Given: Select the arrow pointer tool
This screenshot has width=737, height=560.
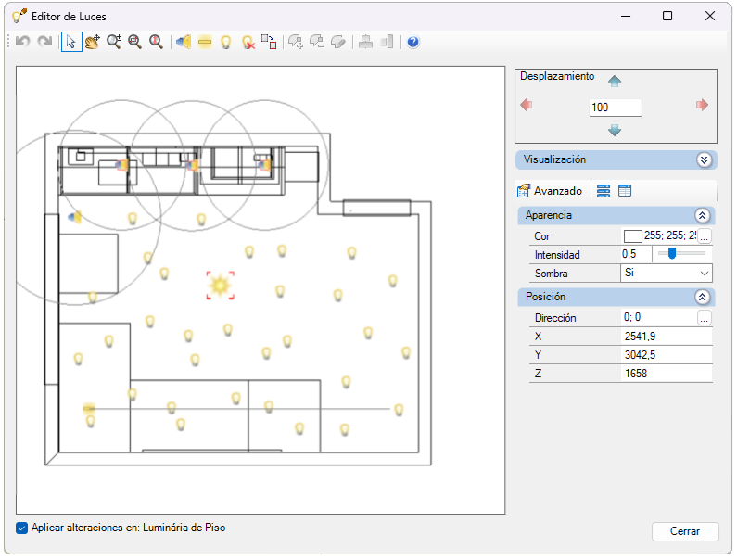Looking at the screenshot, I should click(x=71, y=43).
